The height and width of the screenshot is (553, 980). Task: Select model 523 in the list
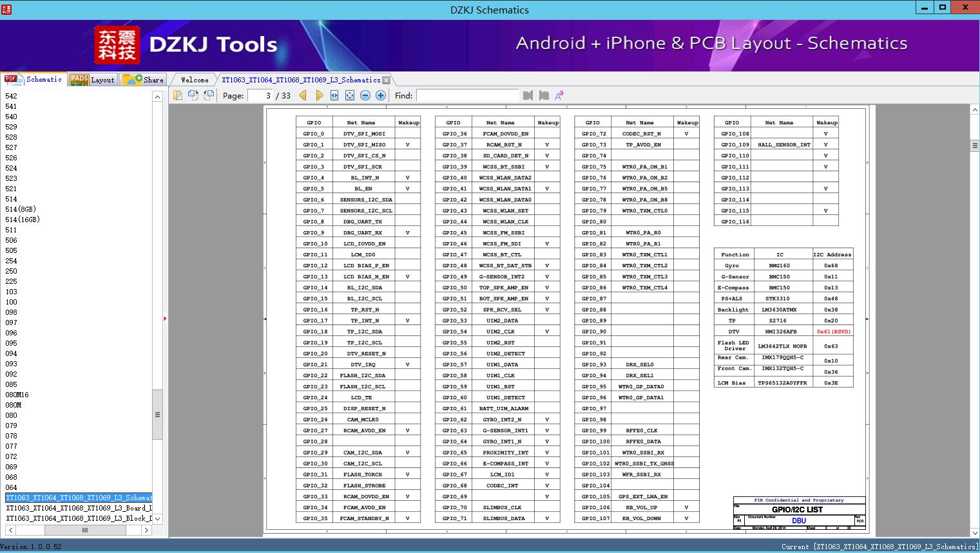(x=12, y=178)
